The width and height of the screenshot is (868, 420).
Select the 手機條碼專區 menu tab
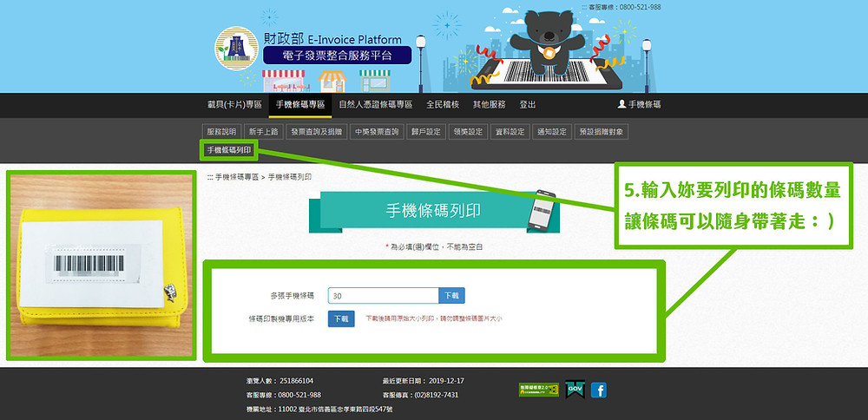(x=300, y=105)
